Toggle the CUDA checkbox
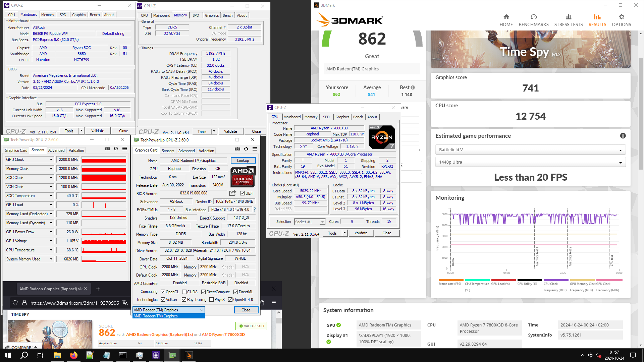This screenshot has width=644, height=362. coord(184,292)
